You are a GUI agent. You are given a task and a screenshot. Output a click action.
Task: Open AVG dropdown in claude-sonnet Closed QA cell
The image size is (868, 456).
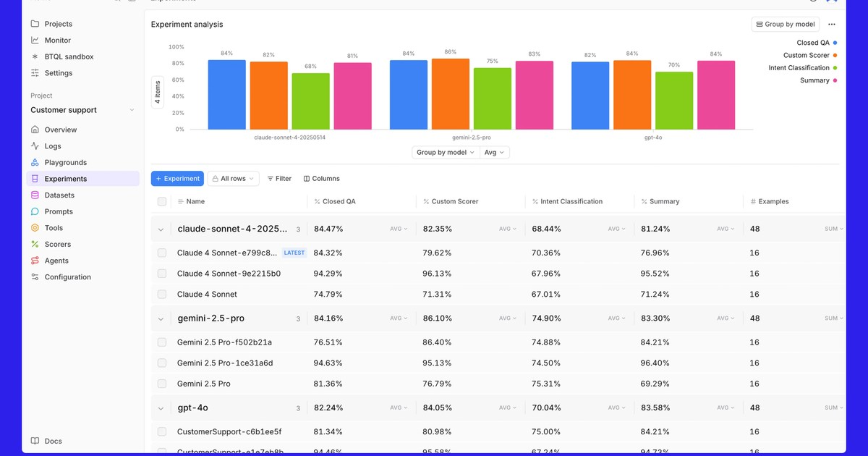399,229
